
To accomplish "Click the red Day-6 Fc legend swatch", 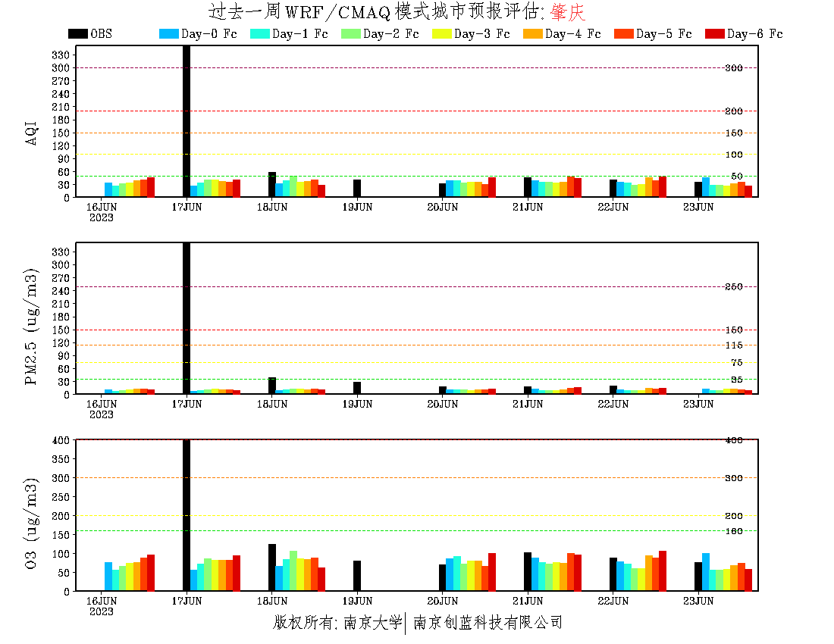I will click(x=714, y=34).
